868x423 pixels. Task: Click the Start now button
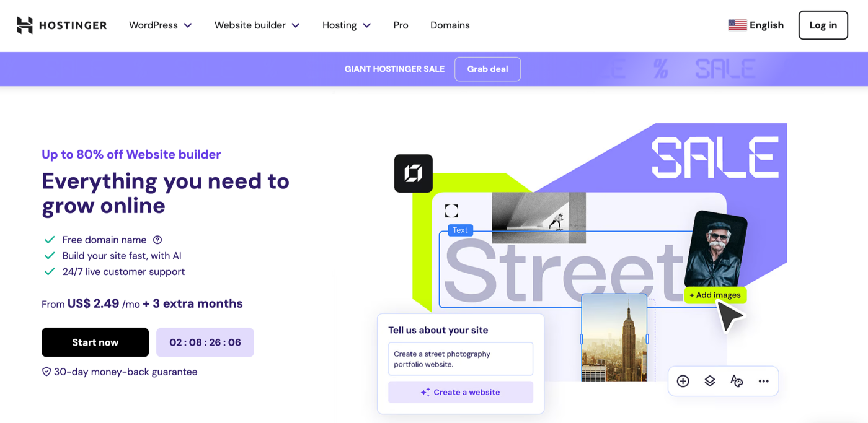click(95, 342)
